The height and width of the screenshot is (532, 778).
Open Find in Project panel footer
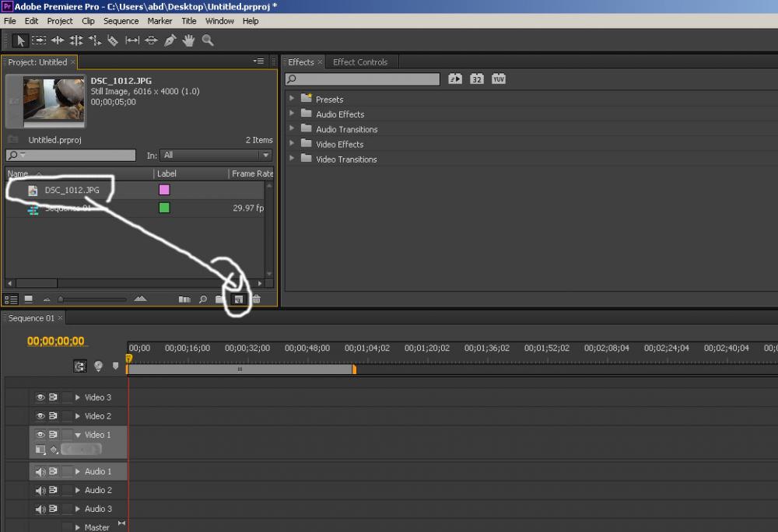click(203, 299)
